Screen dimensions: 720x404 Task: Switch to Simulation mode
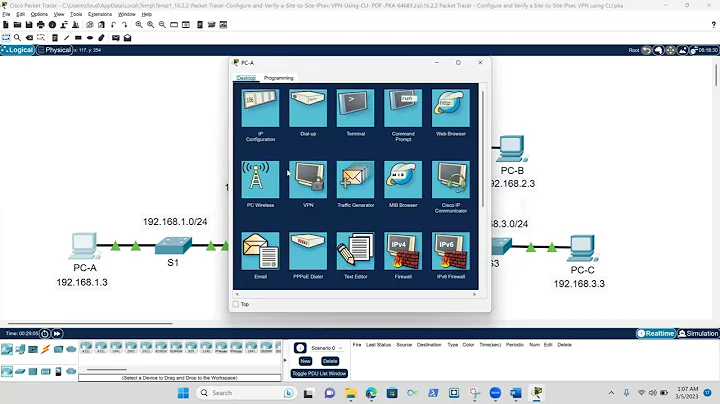[x=698, y=333]
